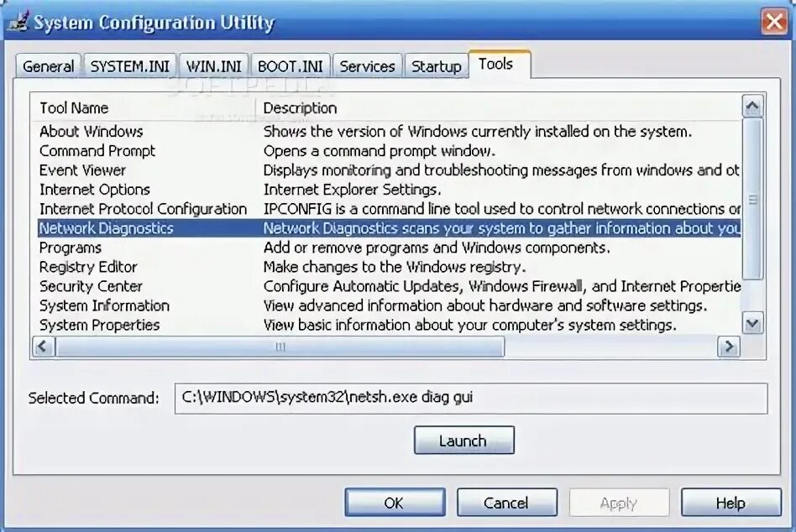Select the System Information tool
796x532 pixels.
pyautogui.click(x=105, y=305)
